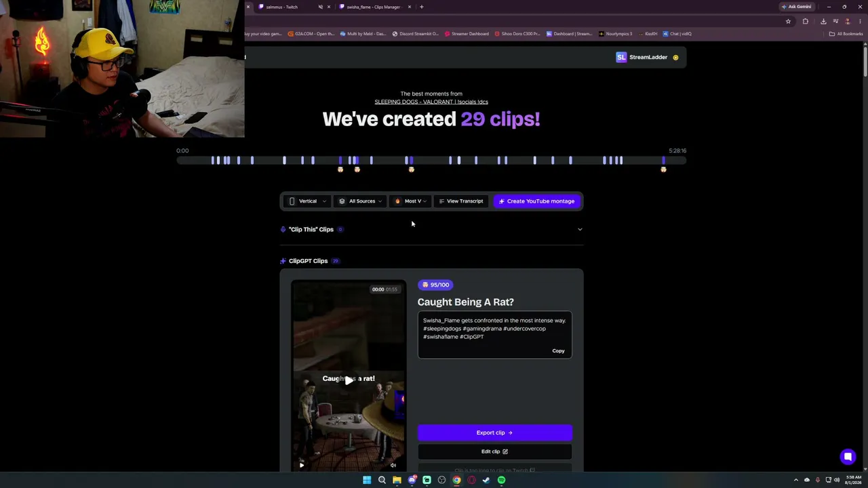Click the 95/100 virality score badge
This screenshot has width=868, height=488.
coord(435,285)
